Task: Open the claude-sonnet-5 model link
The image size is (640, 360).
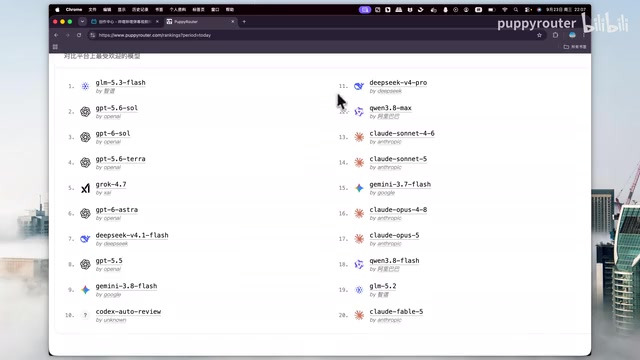Action: 398,159
